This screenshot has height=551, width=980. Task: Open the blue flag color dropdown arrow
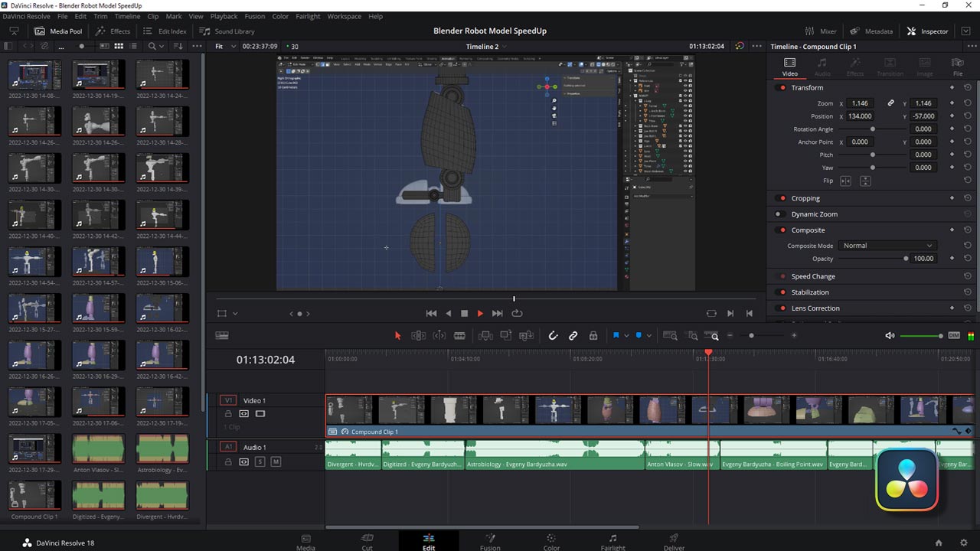click(626, 336)
